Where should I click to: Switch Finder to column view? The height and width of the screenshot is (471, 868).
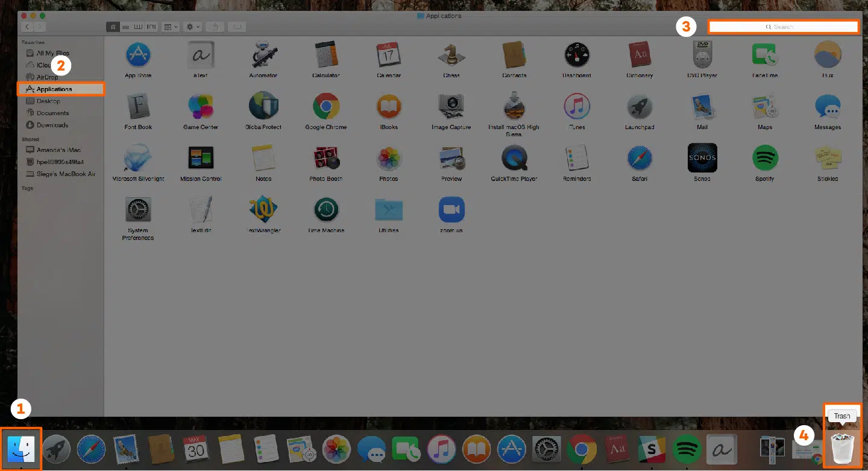tap(139, 27)
